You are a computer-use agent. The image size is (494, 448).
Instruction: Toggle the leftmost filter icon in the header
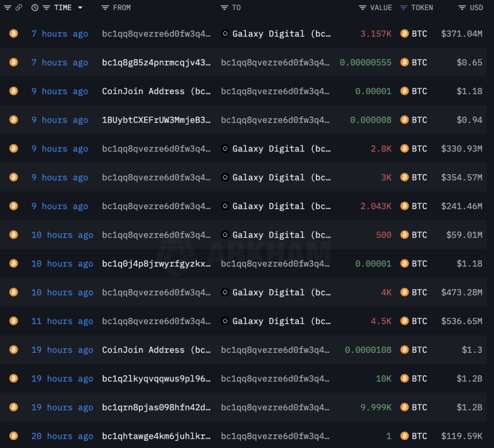click(7, 7)
